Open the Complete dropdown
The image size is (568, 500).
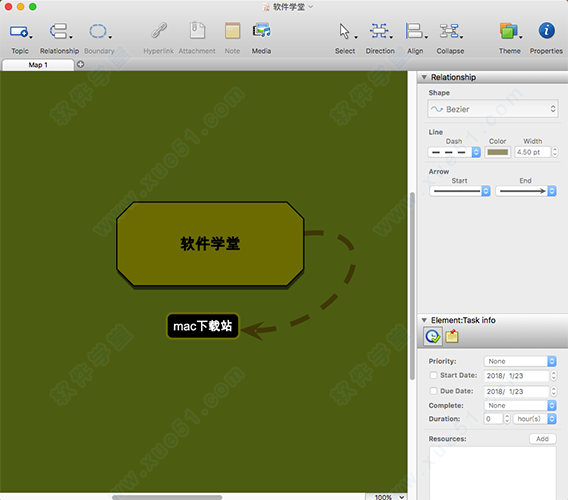tap(520, 405)
